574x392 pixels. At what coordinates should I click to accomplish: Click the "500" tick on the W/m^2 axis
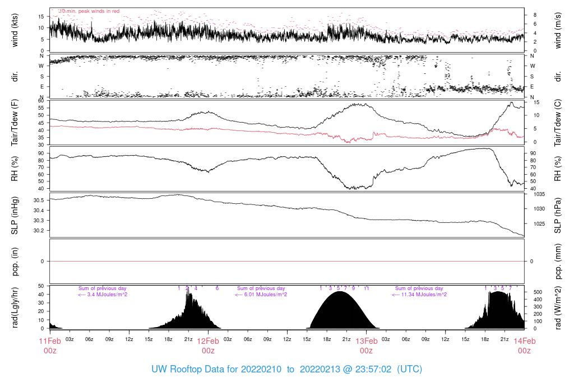538,292
